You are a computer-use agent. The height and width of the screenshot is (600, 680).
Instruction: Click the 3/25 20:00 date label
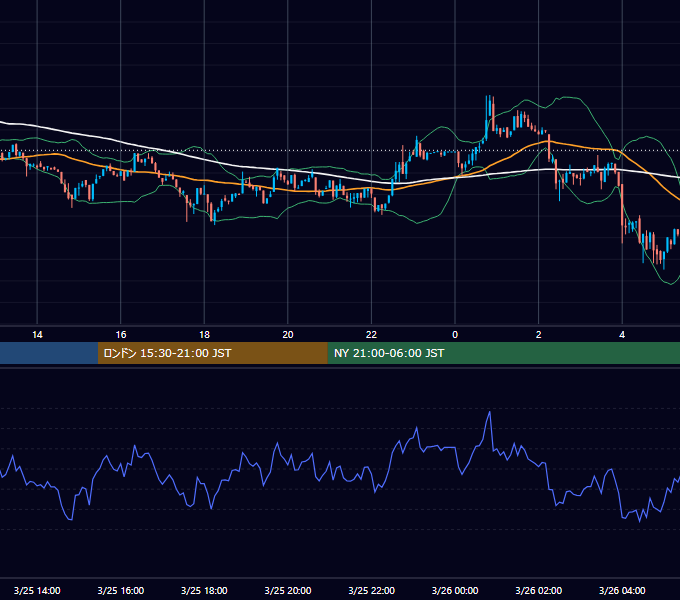[288, 590]
